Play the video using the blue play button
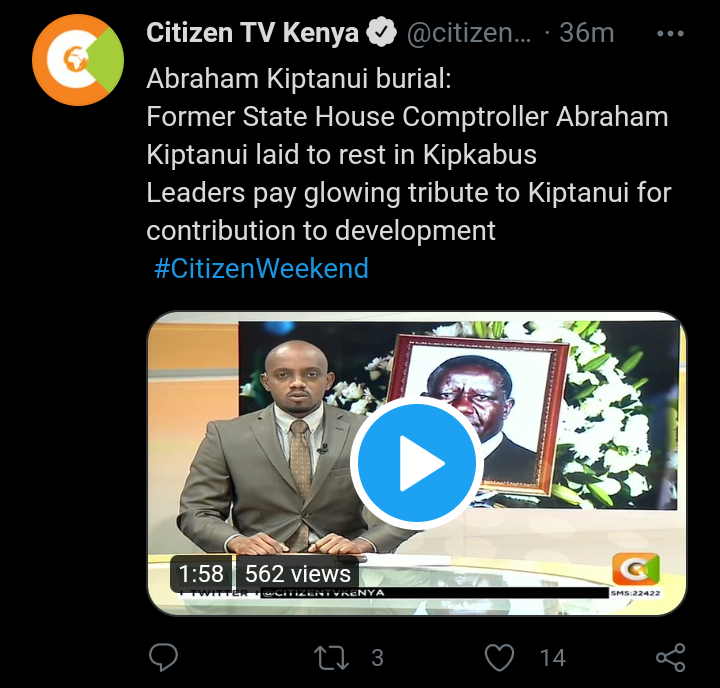The image size is (720, 688). tap(416, 463)
